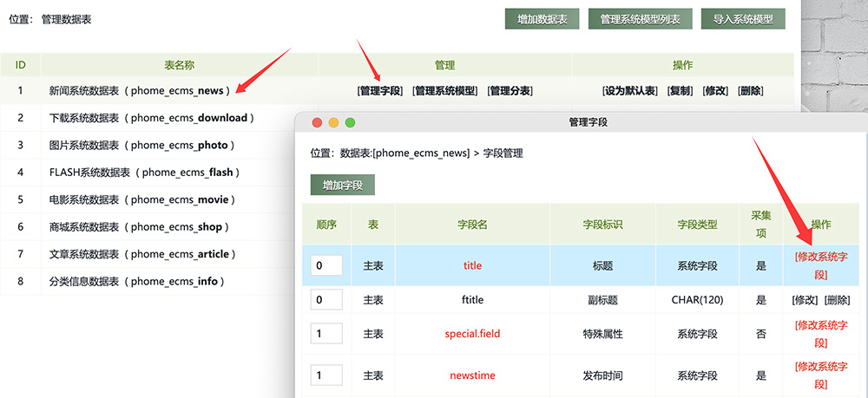
Task: Click 管理系统模型 link for news table
Action: 444,90
